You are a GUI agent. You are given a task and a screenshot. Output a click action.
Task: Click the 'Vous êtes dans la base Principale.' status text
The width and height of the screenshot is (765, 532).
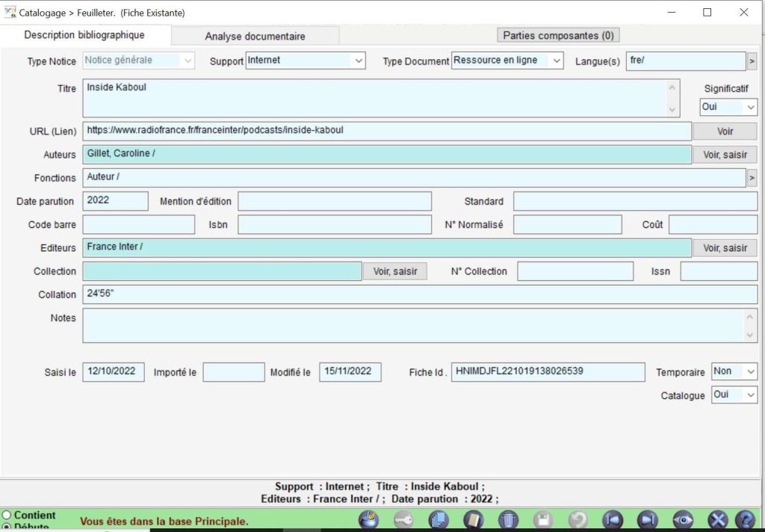pyautogui.click(x=164, y=522)
